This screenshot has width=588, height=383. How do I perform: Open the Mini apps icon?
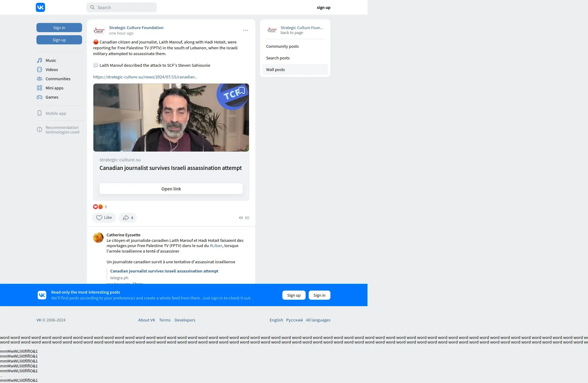coord(40,88)
